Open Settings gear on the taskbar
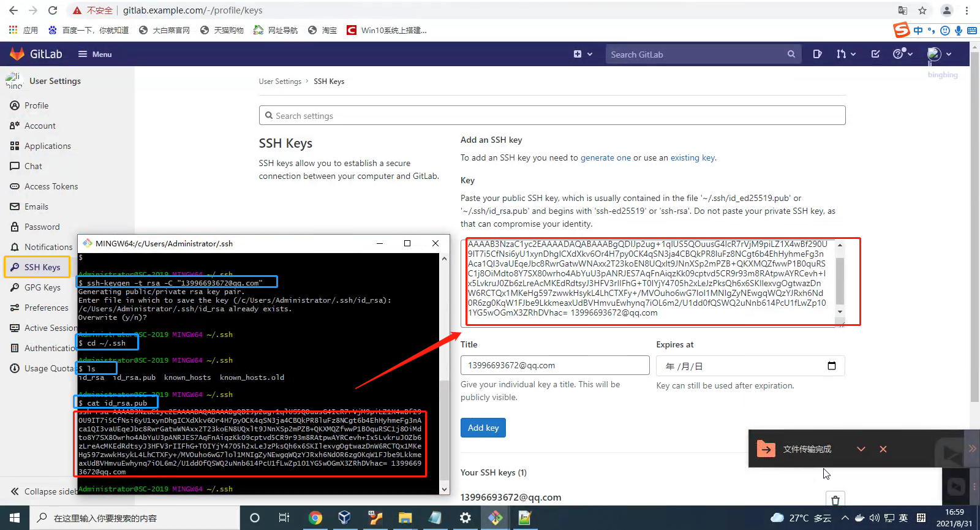The image size is (980, 530). click(466, 518)
